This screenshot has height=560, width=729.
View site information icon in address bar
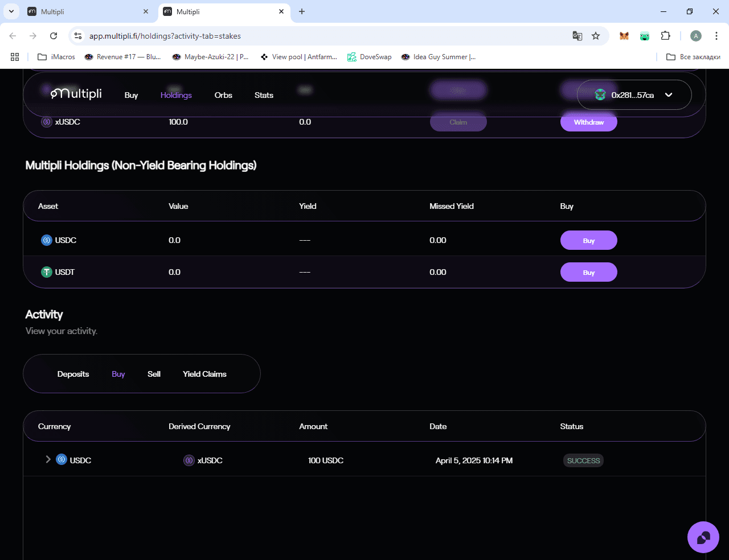pos(79,36)
